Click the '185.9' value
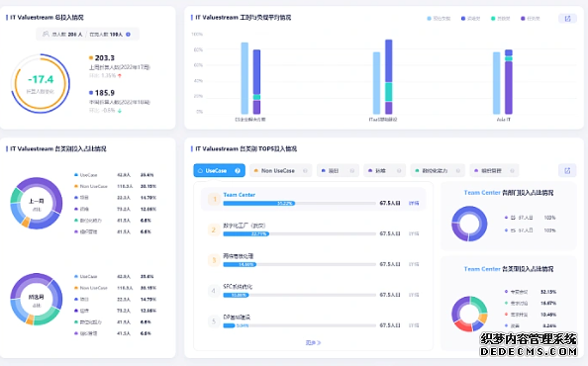The height and width of the screenshot is (366, 588). [105, 93]
